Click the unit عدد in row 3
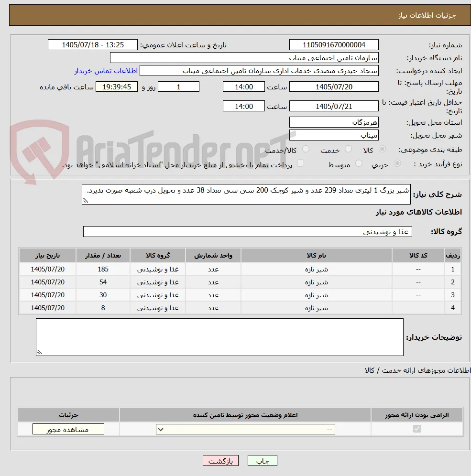471x476 pixels. click(213, 295)
